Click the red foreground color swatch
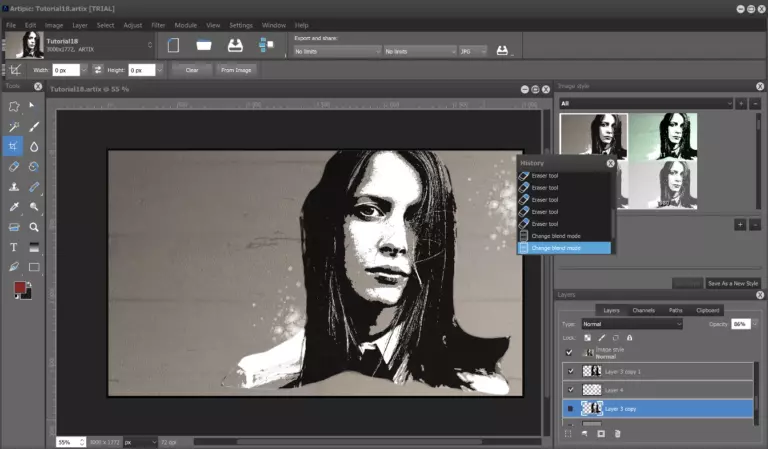This screenshot has width=768, height=449. (x=19, y=288)
